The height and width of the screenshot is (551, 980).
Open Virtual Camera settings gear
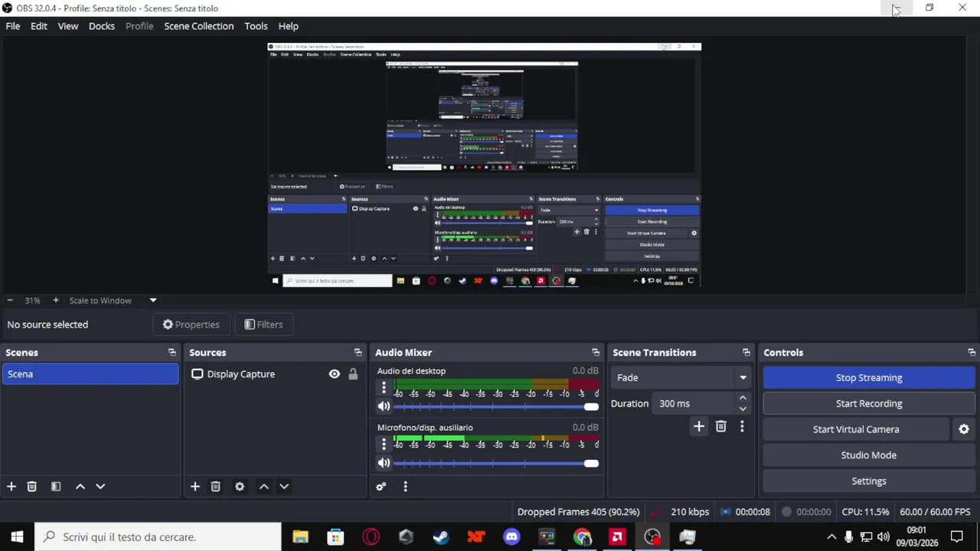964,429
